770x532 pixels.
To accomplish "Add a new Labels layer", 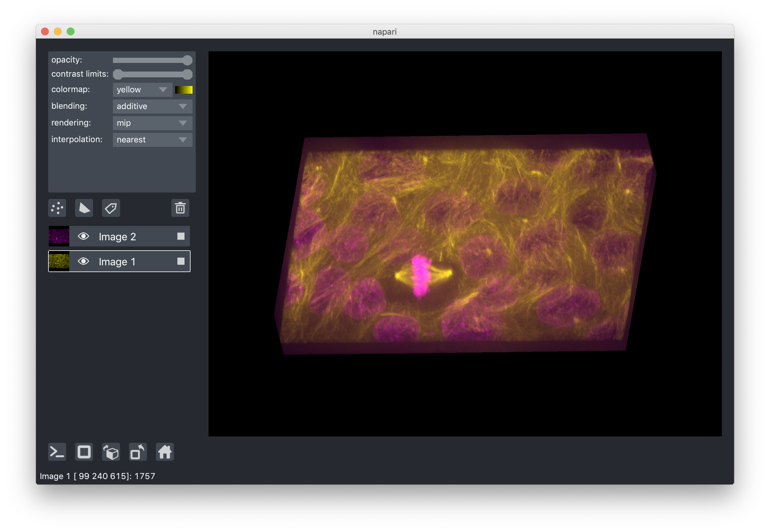I will (x=110, y=208).
